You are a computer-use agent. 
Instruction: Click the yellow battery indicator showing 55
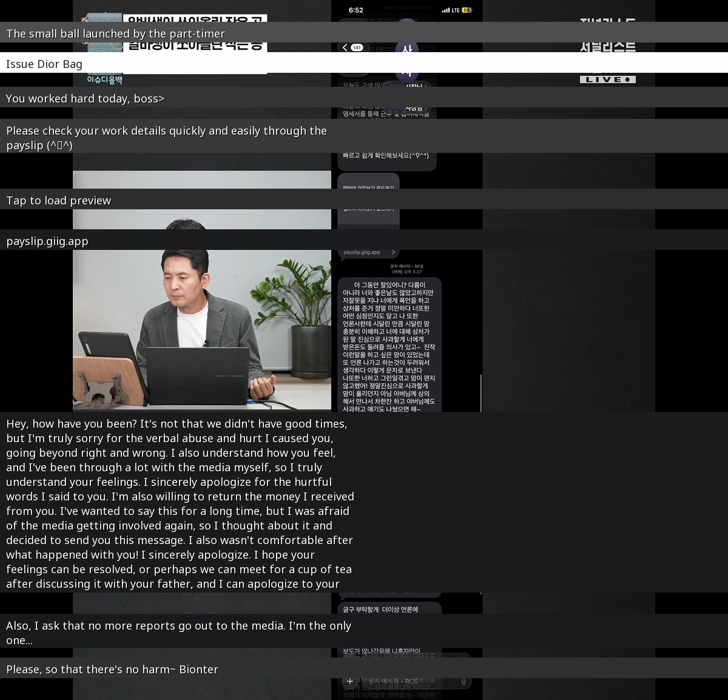click(467, 10)
